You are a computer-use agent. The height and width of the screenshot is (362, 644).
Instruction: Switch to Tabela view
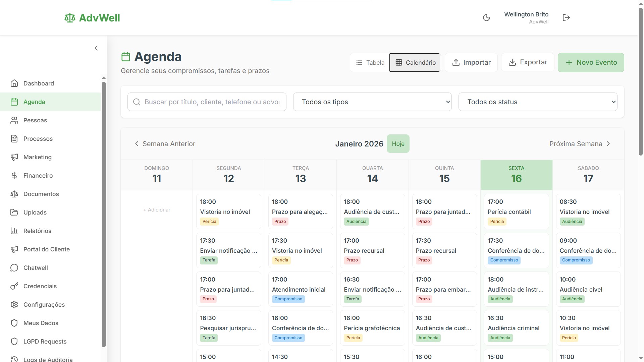click(370, 63)
